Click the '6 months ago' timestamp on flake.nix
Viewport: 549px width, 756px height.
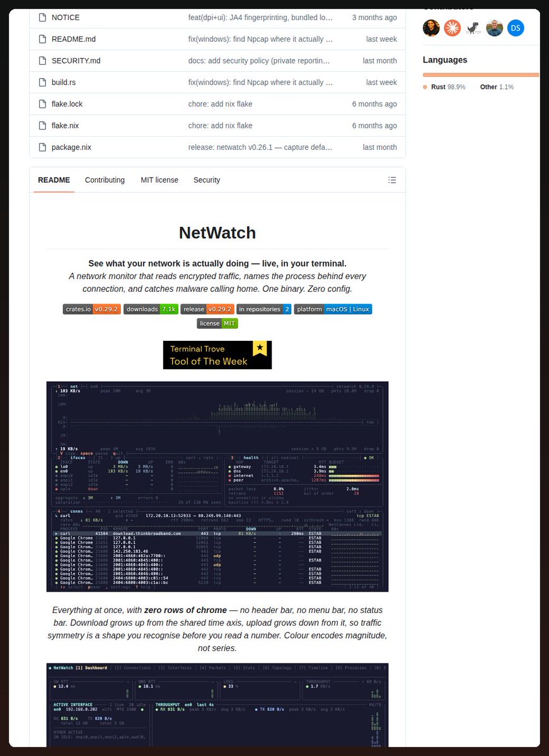(x=374, y=126)
